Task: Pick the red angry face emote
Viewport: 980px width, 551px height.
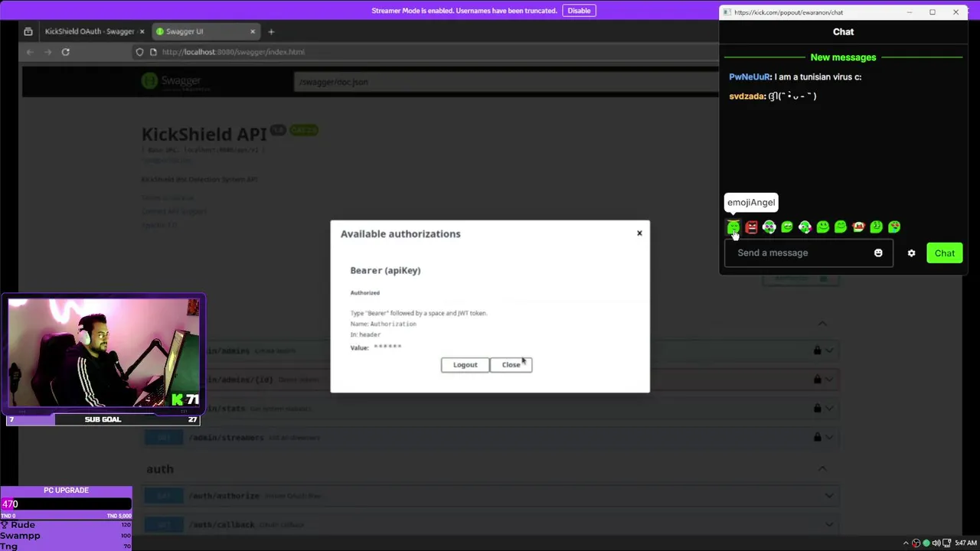Action: [x=751, y=227]
